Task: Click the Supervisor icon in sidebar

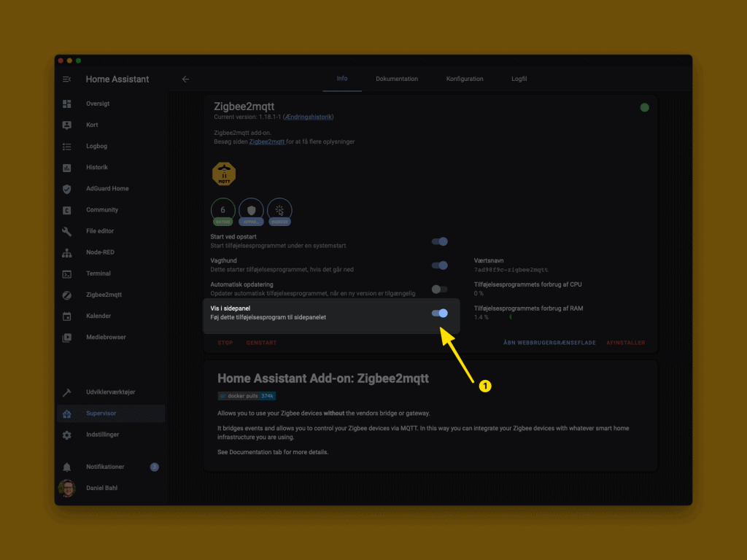Action: 66,414
